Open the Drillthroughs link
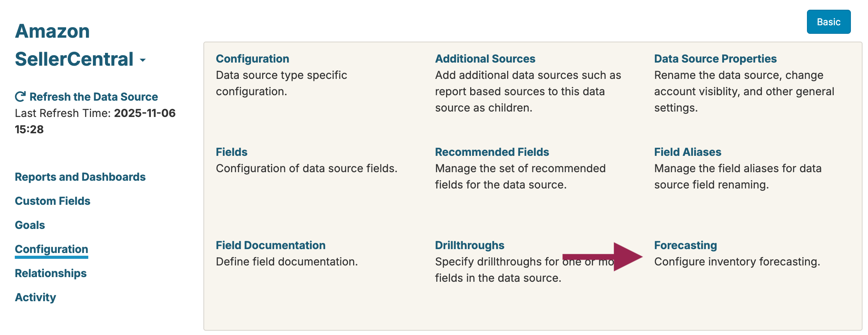 coord(469,245)
